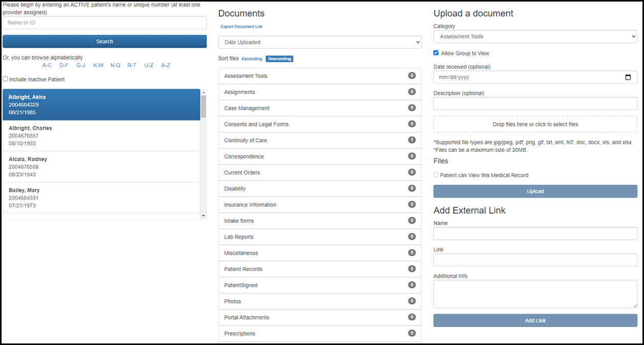Click the Name or ID search field

click(105, 23)
